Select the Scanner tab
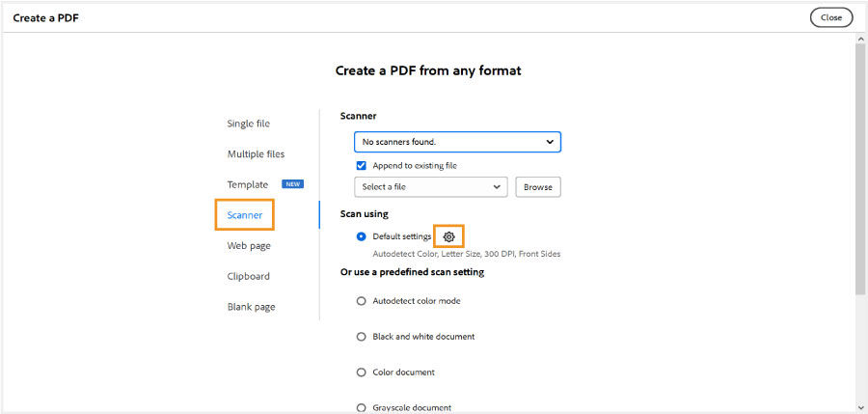868x414 pixels. (x=245, y=215)
